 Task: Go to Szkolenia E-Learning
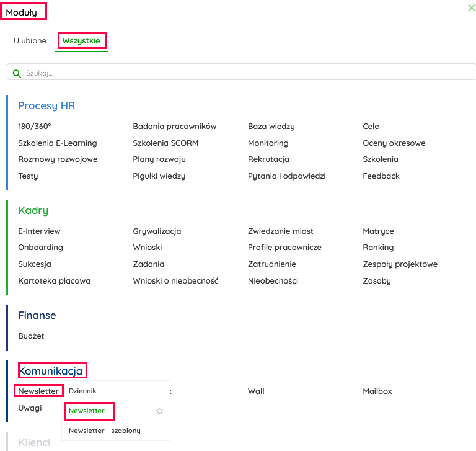pos(58,143)
